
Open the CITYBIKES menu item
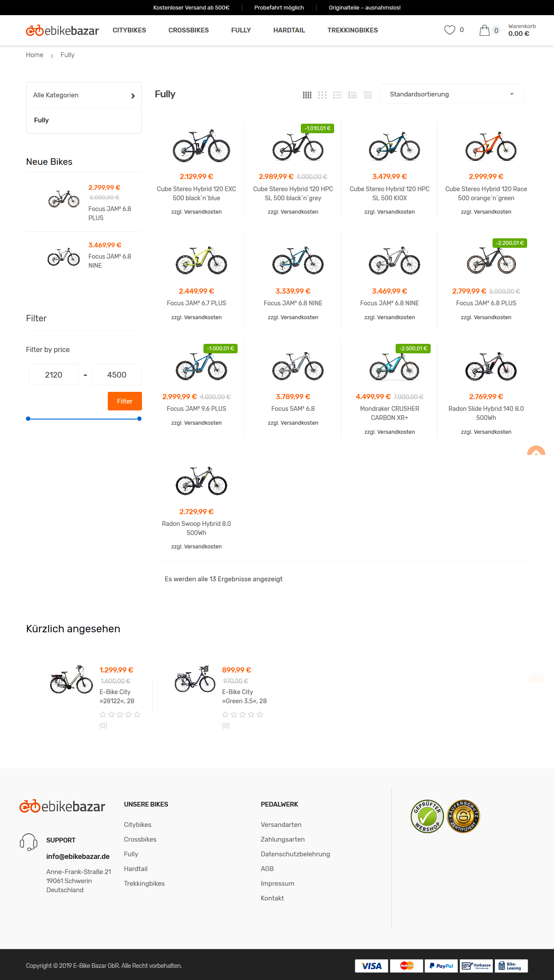tap(129, 30)
